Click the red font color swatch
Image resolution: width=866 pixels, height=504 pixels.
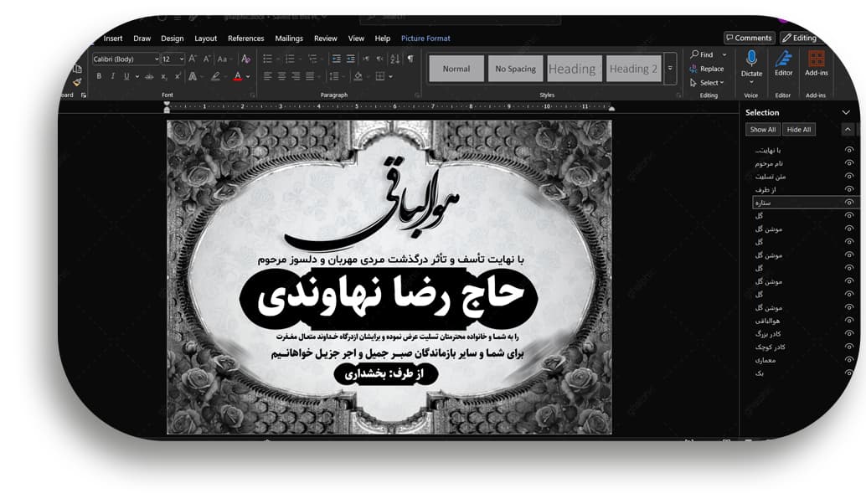(x=237, y=76)
